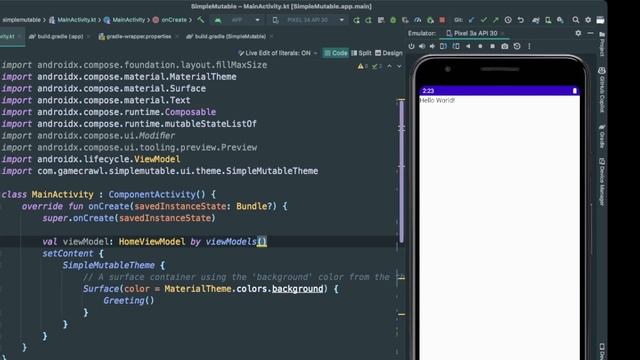Image resolution: width=640 pixels, height=360 pixels.
Task: Open Device Manager side tool window
Action: click(x=602, y=182)
